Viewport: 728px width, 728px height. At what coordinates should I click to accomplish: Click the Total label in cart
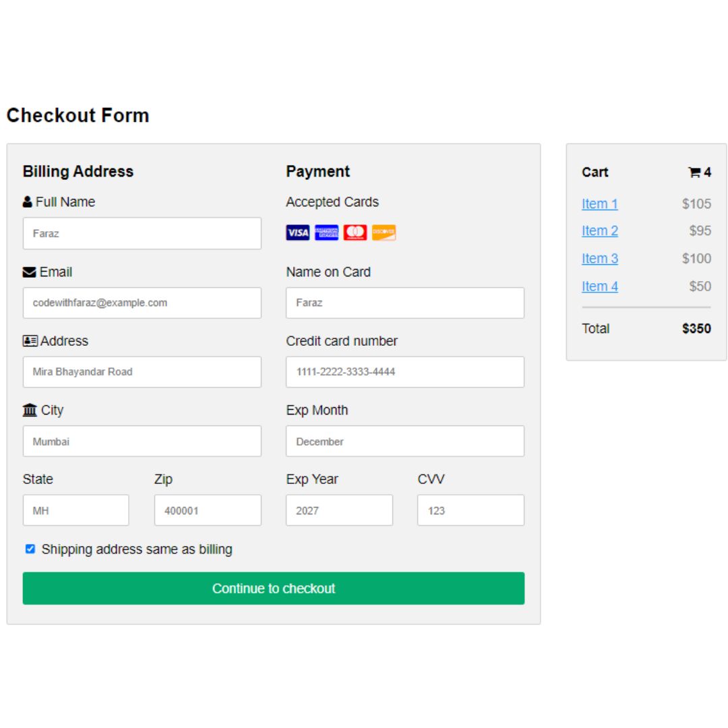click(x=595, y=329)
